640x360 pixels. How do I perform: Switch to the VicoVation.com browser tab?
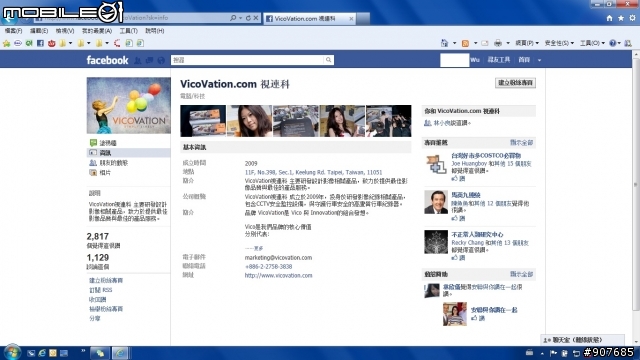click(x=309, y=18)
